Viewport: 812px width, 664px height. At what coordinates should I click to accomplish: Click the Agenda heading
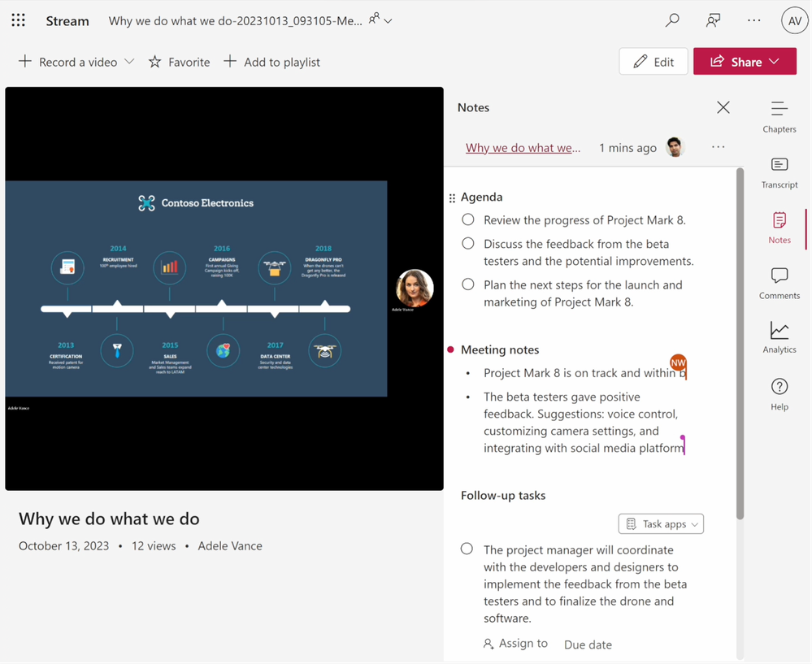coord(482,197)
